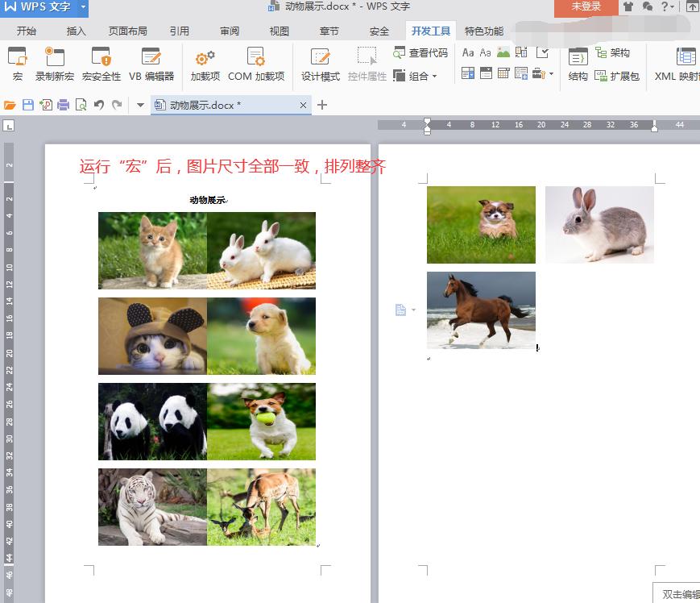The image size is (700, 603).
Task: Open COM 加载项 dialog
Action: pos(255,63)
